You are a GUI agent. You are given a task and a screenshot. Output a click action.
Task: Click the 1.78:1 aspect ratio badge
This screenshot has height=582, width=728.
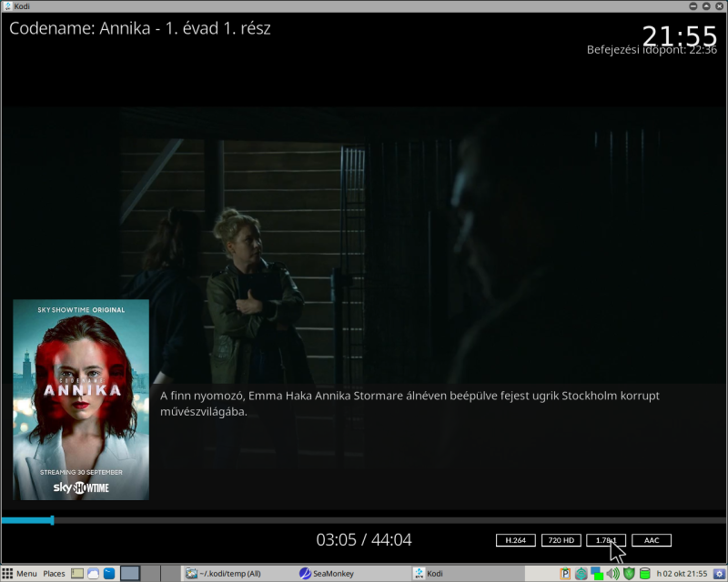[x=606, y=540]
